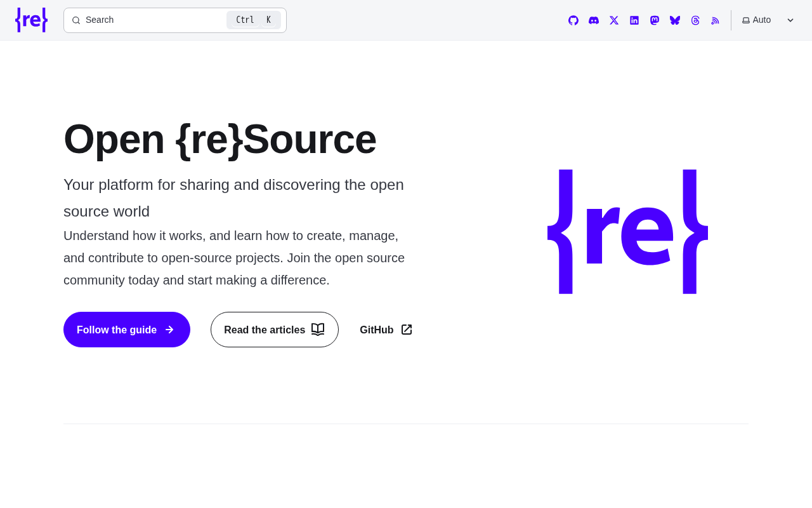
Task: Click the open book icon on articles button
Action: tap(318, 330)
